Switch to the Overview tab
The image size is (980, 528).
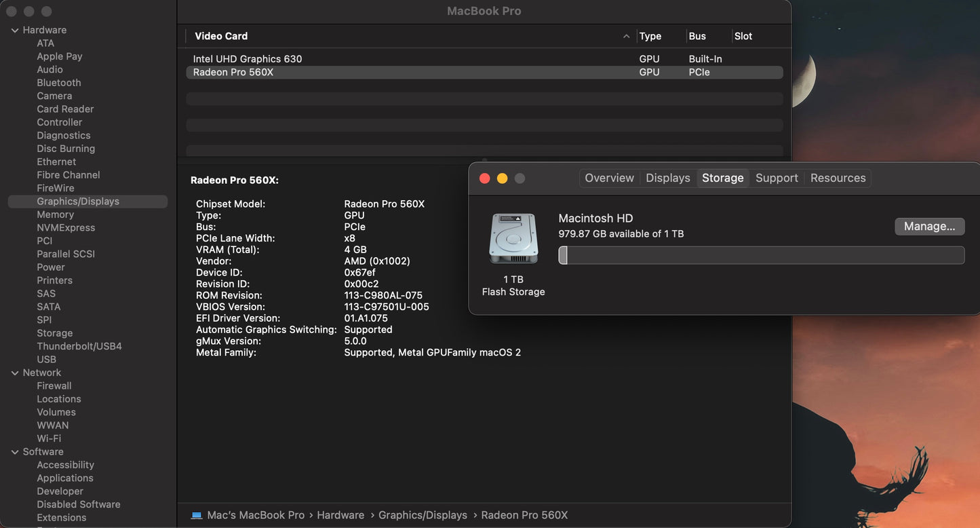[609, 178]
